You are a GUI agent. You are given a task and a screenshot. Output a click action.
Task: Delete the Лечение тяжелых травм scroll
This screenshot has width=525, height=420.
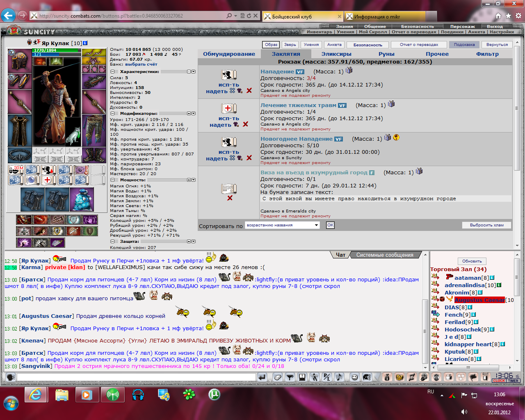tap(245, 124)
